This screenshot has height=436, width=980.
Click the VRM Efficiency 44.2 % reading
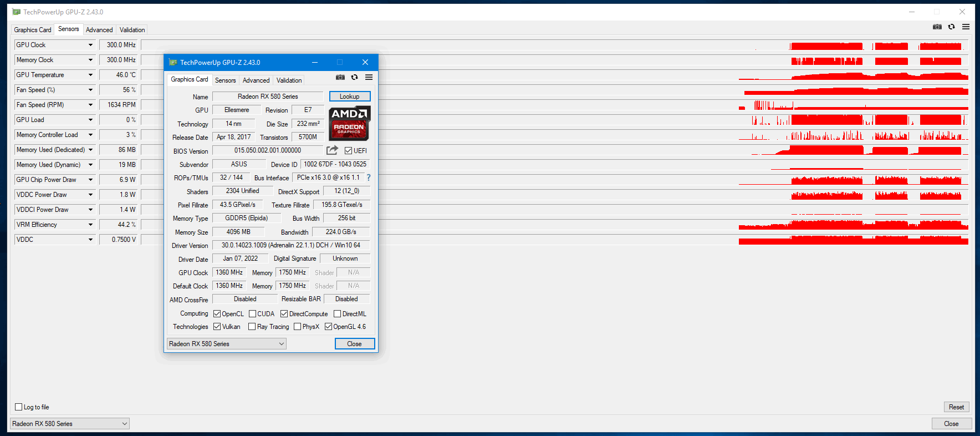(x=119, y=225)
